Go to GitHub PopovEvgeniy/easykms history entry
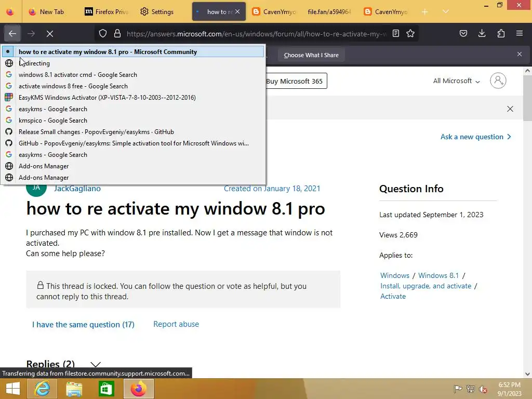Image resolution: width=532 pixels, height=399 pixels. click(133, 143)
